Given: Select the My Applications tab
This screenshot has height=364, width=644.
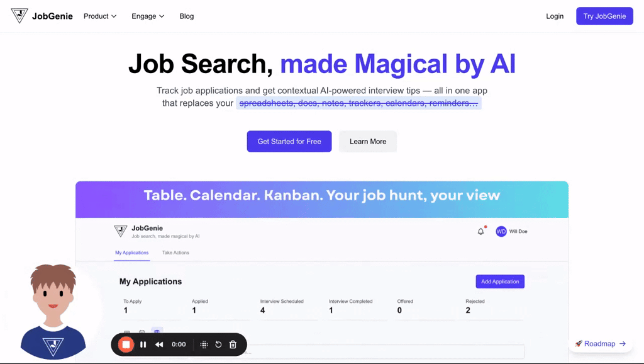Looking at the screenshot, I should 132,253.
